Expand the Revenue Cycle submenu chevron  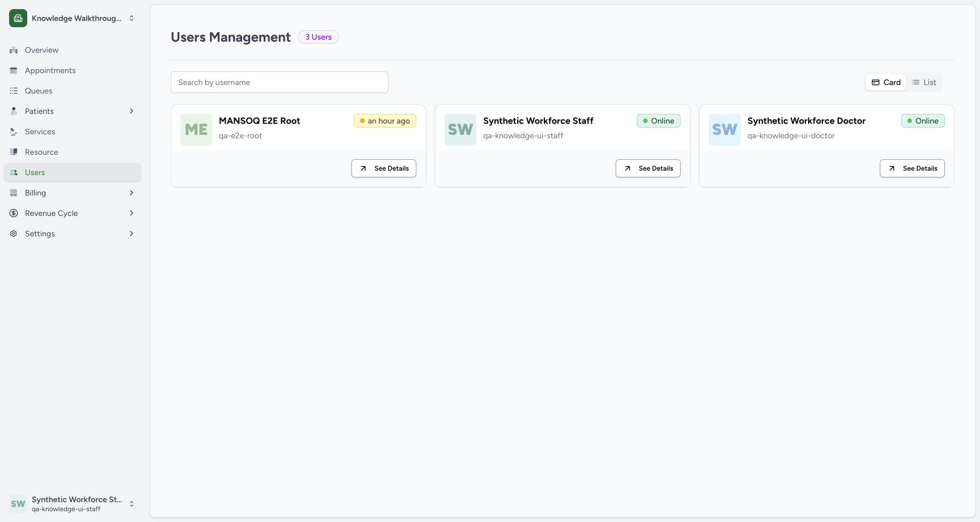[132, 214]
